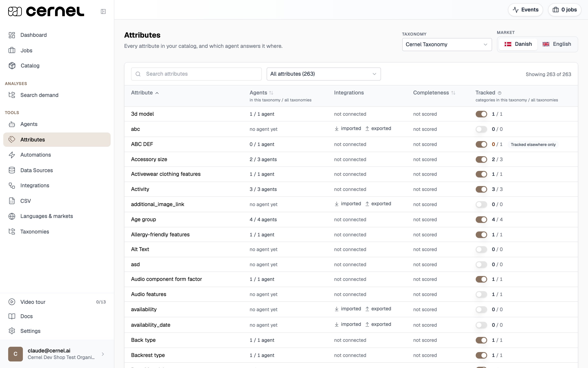This screenshot has width=588, height=368.
Task: Click the Settings gear icon
Action: 12,331
